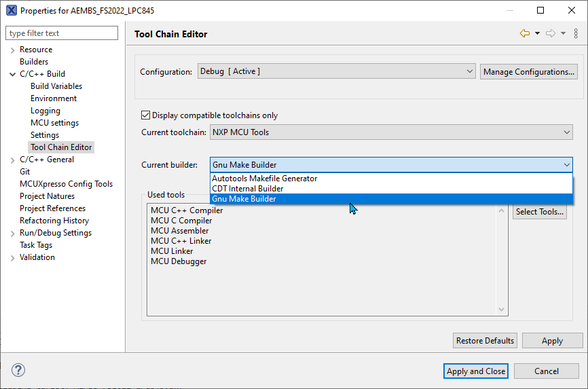588x389 pixels.
Task: Open the view menu three-dots icon
Action: (576, 33)
